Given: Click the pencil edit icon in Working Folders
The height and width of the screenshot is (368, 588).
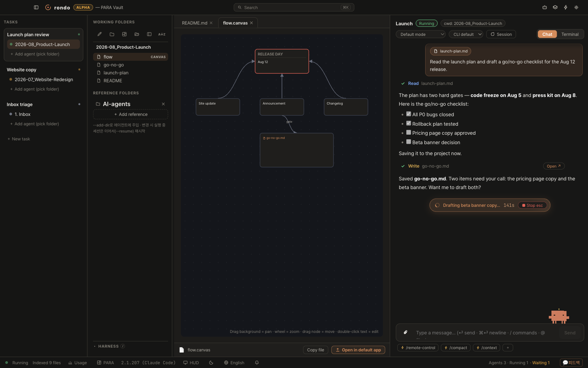Looking at the screenshot, I should tap(100, 34).
